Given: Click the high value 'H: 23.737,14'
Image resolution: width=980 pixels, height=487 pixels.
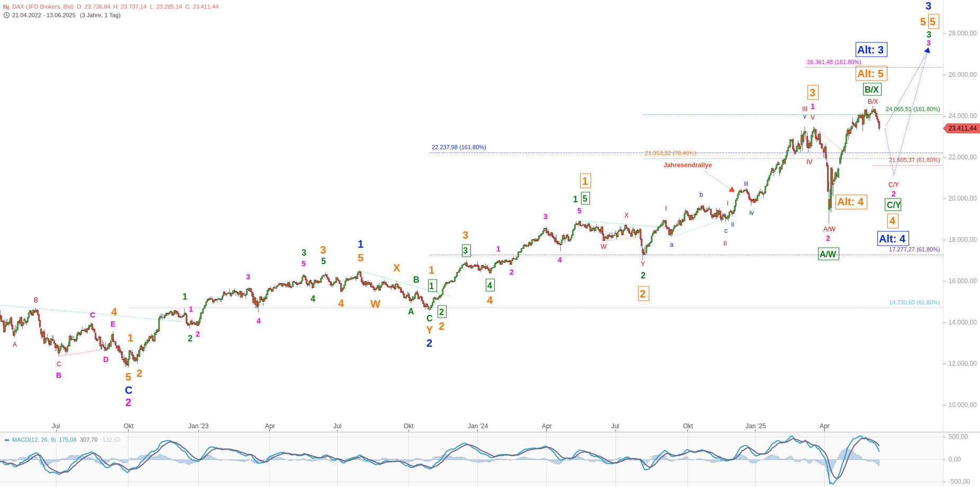Looking at the screenshot, I should [x=130, y=7].
